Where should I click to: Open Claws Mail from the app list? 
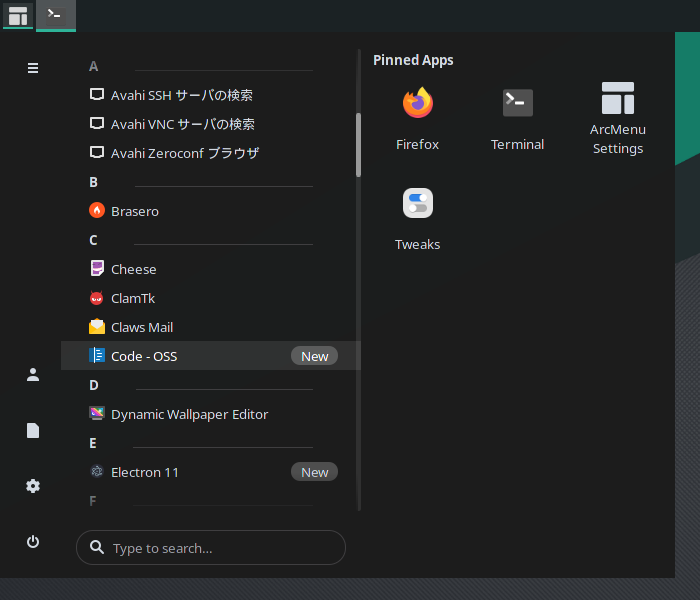point(211,327)
